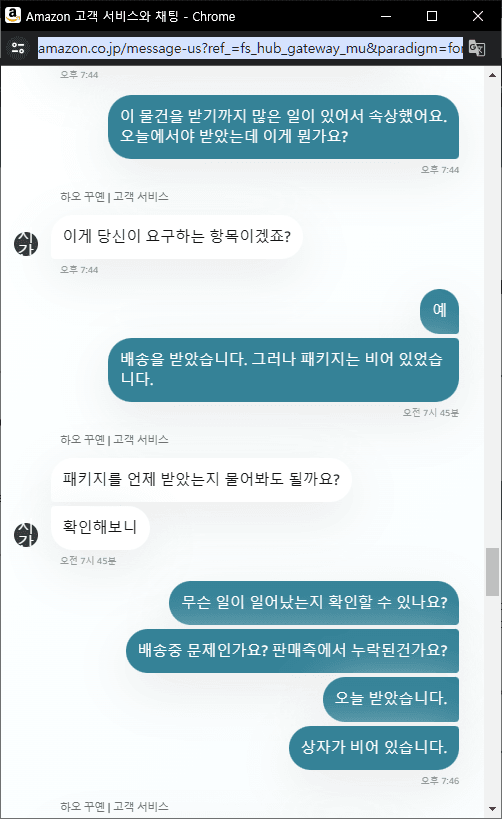Image resolution: width=502 pixels, height=819 pixels.
Task: Click the scrollbar up arrow
Action: point(492,75)
